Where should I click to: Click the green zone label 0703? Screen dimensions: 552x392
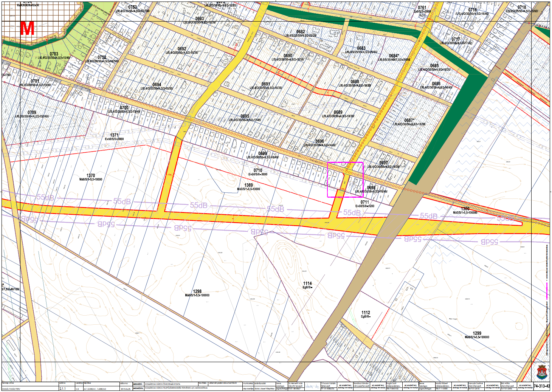pyautogui.click(x=54, y=54)
